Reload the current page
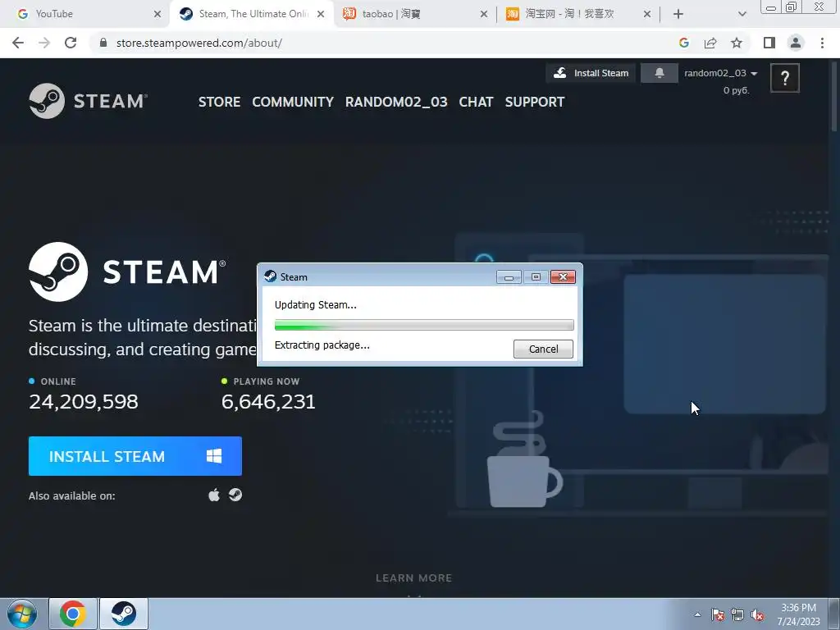 (71, 43)
